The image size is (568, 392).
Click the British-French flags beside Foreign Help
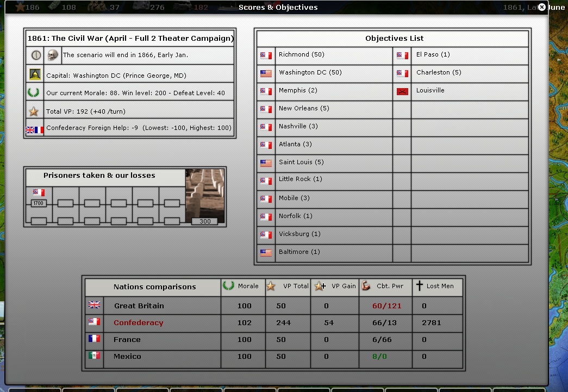34,129
